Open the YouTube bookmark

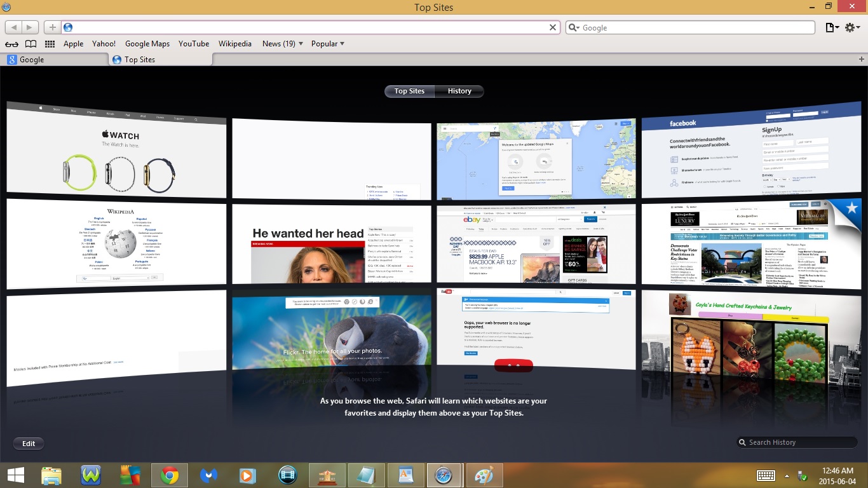click(x=194, y=44)
